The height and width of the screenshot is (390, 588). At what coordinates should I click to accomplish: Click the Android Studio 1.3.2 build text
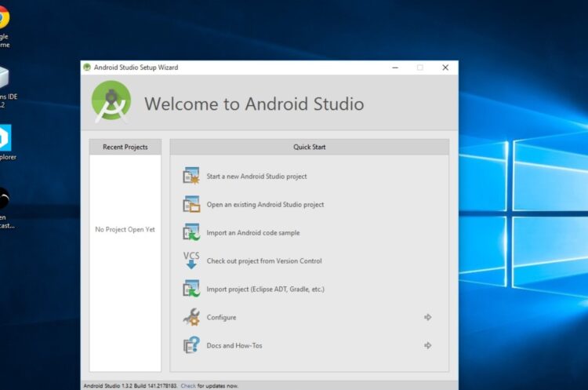pos(130,385)
